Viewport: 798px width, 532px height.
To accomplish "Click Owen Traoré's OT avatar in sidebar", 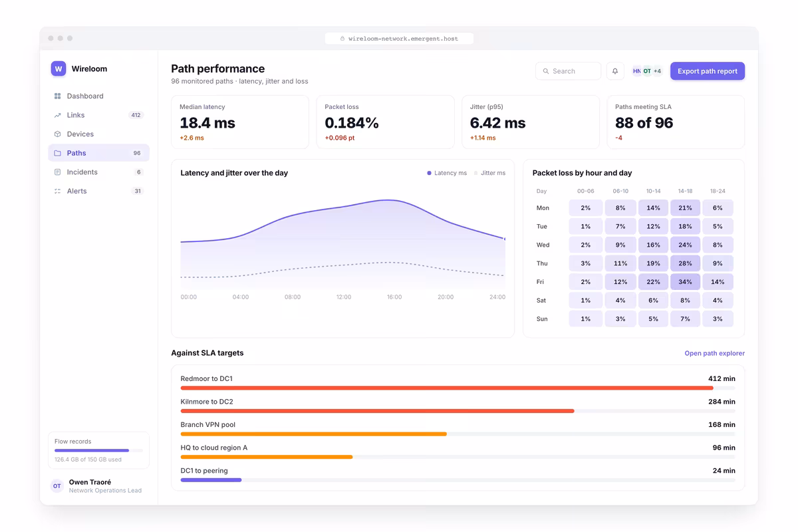I will point(57,486).
